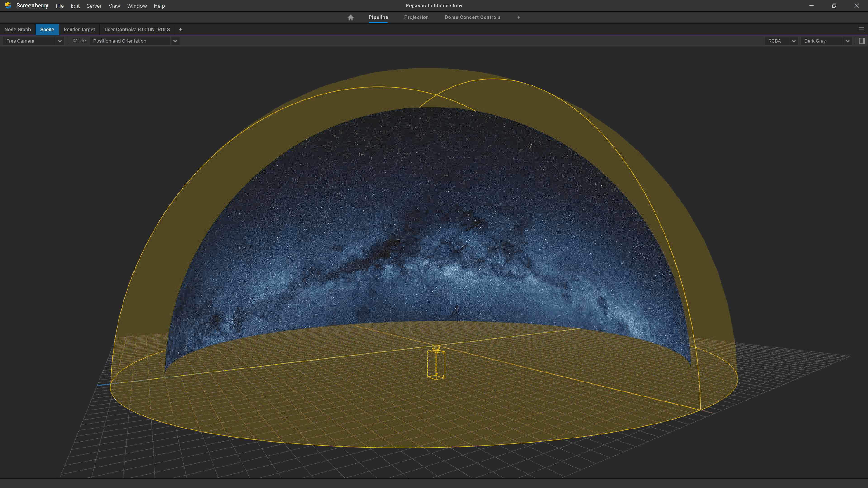The width and height of the screenshot is (868, 488).
Task: Open the File menu
Action: click(59, 6)
